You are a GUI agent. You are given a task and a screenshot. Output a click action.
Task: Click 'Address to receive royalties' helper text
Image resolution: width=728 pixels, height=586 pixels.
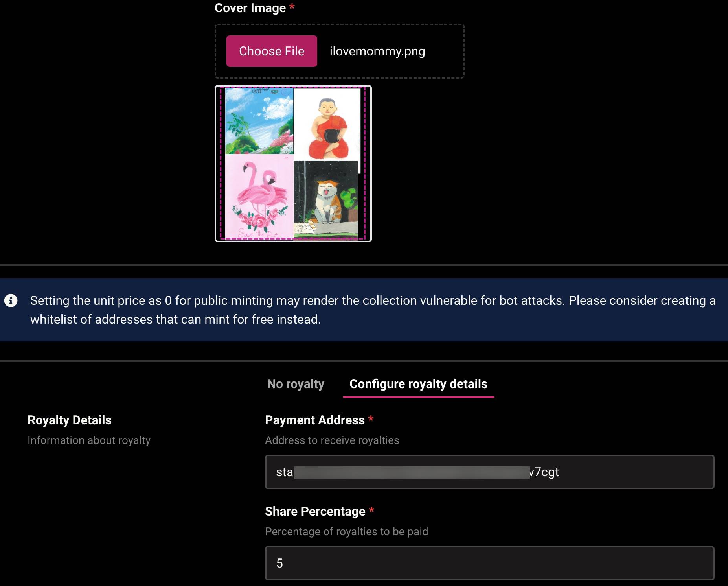click(x=332, y=440)
